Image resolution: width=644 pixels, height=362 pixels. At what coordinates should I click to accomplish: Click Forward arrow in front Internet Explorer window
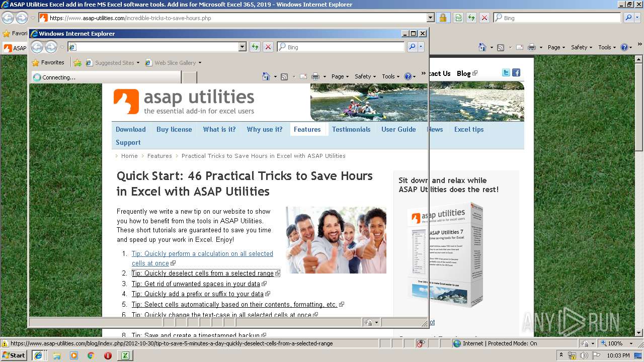(51, 47)
